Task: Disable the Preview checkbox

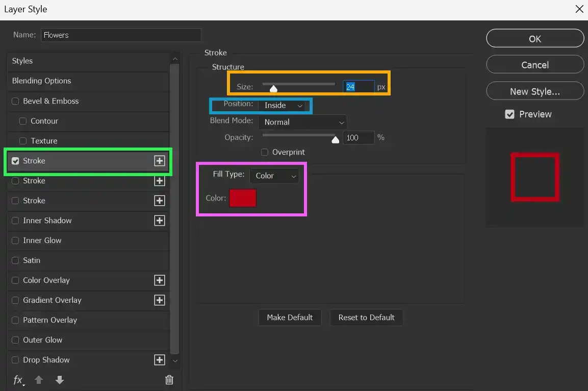Action: click(509, 114)
